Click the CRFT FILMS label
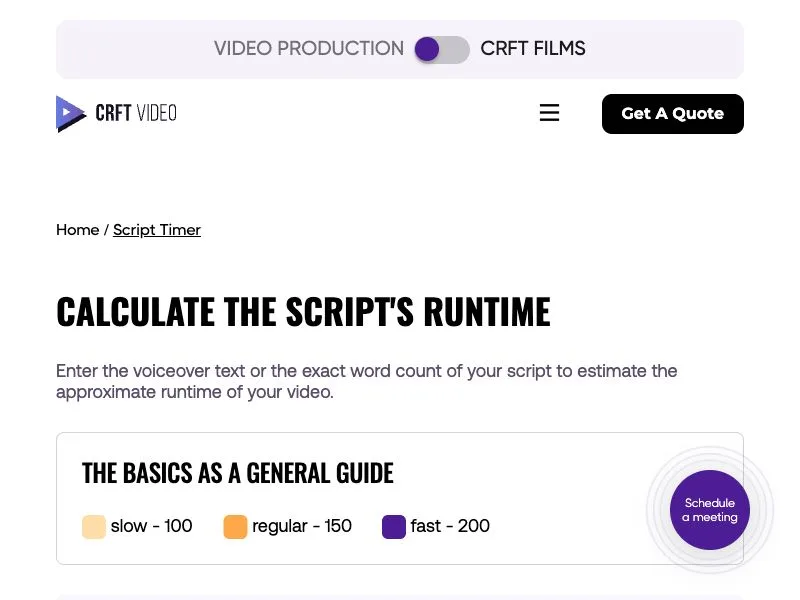Viewport: 800px width, 600px height. click(533, 48)
